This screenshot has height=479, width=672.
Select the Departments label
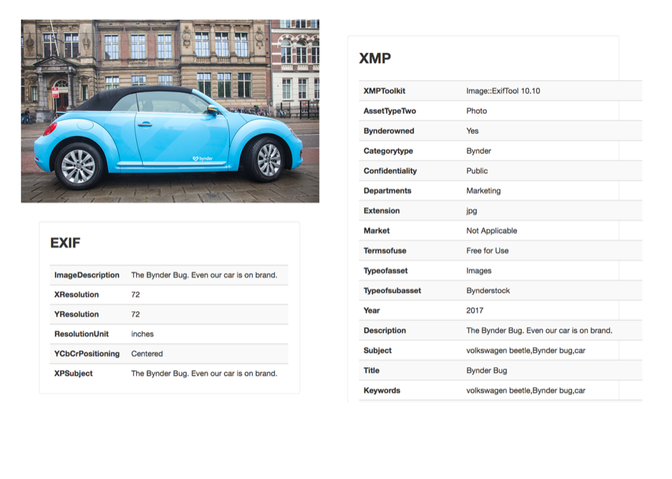(387, 191)
